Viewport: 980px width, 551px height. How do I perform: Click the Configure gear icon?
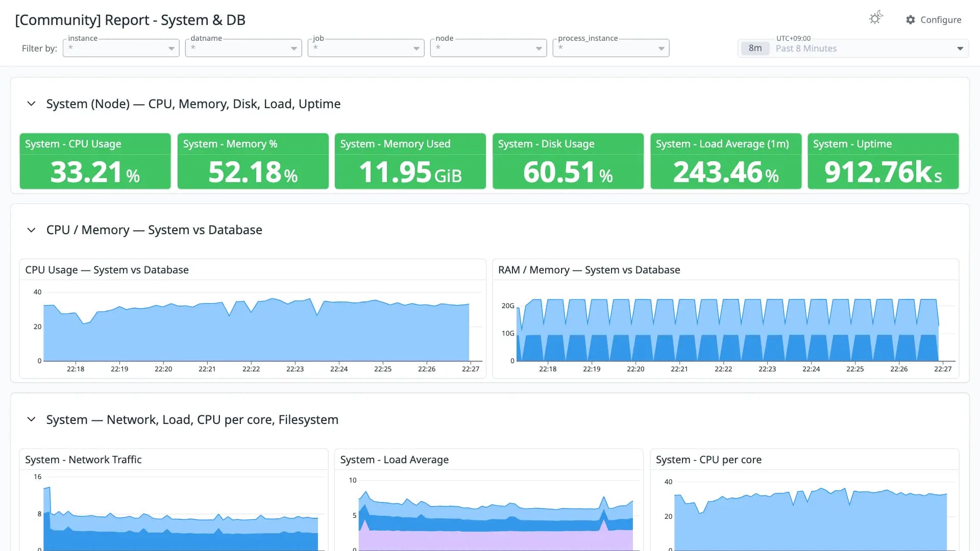[911, 20]
